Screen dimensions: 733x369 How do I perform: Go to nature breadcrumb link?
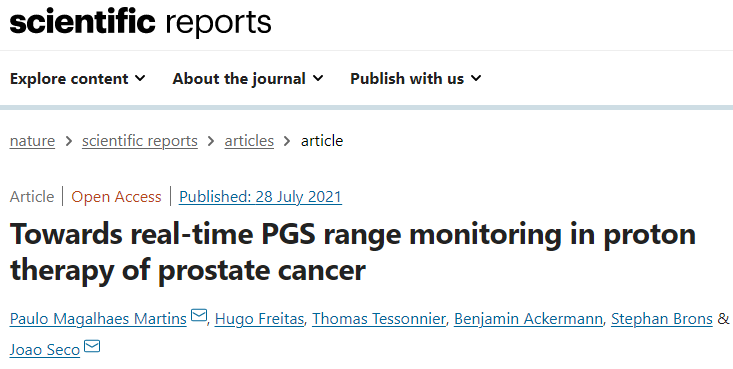click(x=32, y=141)
